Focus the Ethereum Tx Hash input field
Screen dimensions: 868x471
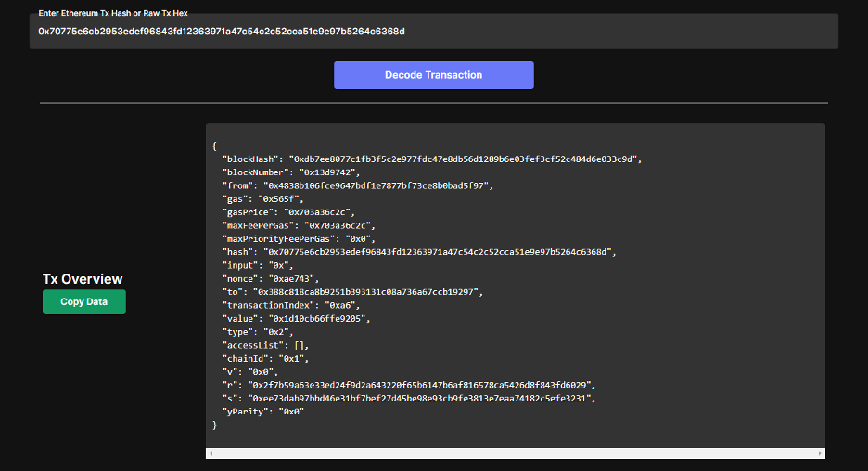tap(433, 32)
